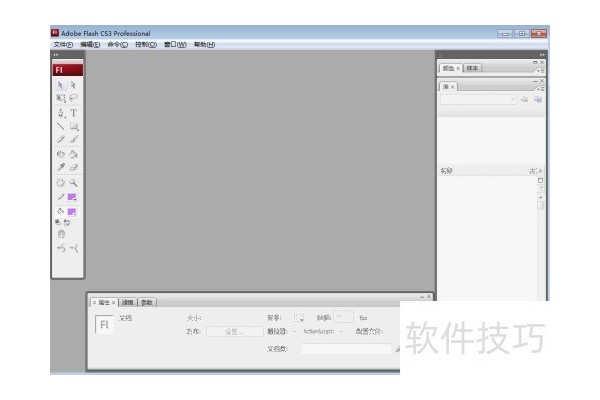Switch to the 属性 properties tab
600x400 pixels.
(x=104, y=302)
